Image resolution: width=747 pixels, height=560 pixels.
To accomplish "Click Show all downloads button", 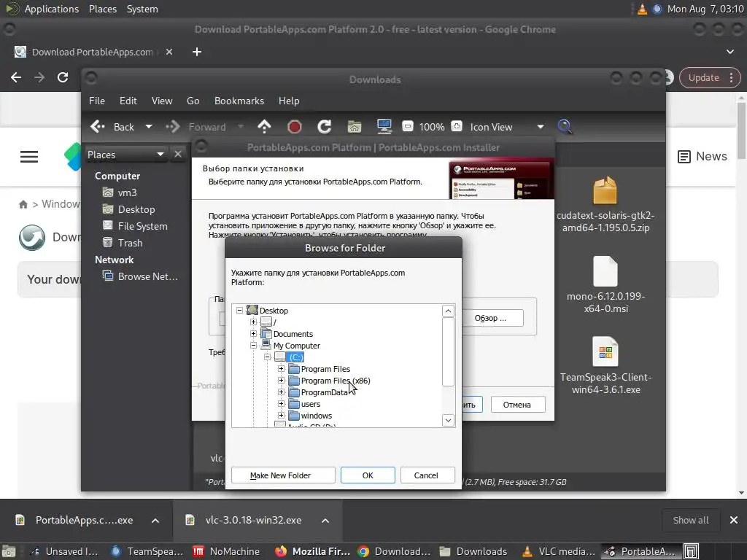I will coord(690,521).
